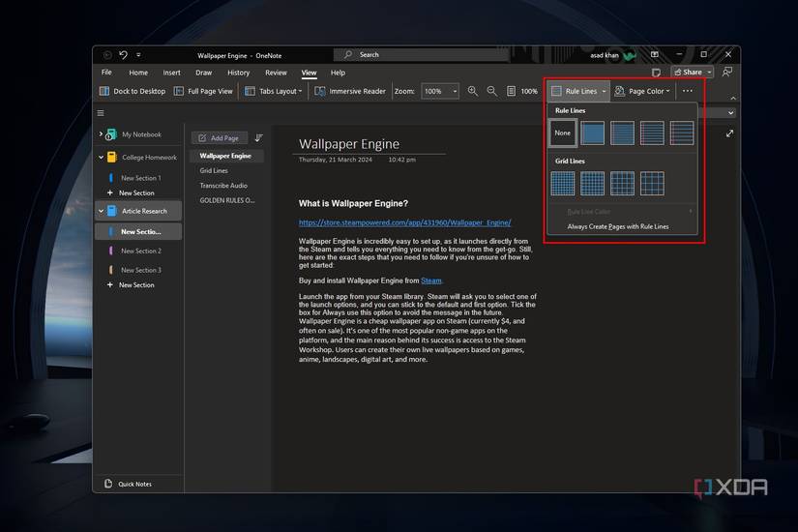Viewport: 798px width, 532px height.
Task: Switch to the Draw ribbon tab
Action: (x=203, y=73)
